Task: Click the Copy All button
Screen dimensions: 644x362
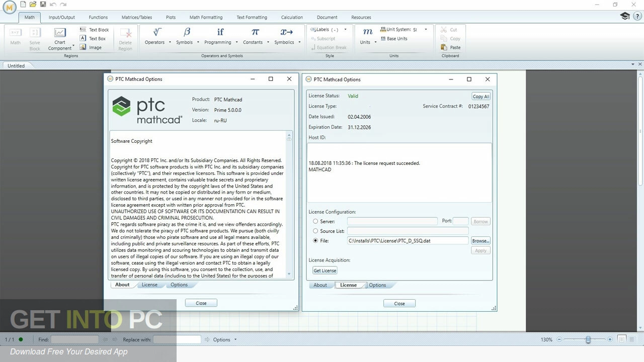Action: (481, 97)
